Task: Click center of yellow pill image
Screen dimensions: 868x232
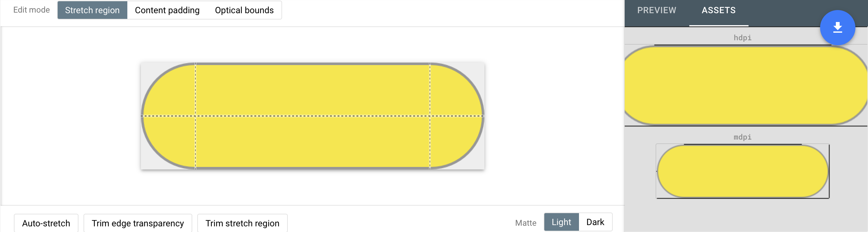Action: point(312,116)
